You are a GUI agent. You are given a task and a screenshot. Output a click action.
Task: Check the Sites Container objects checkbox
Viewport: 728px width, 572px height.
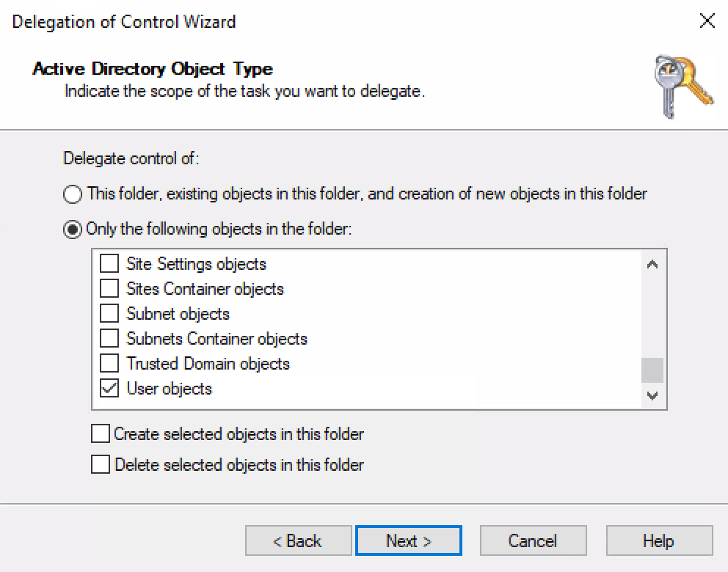pos(109,288)
